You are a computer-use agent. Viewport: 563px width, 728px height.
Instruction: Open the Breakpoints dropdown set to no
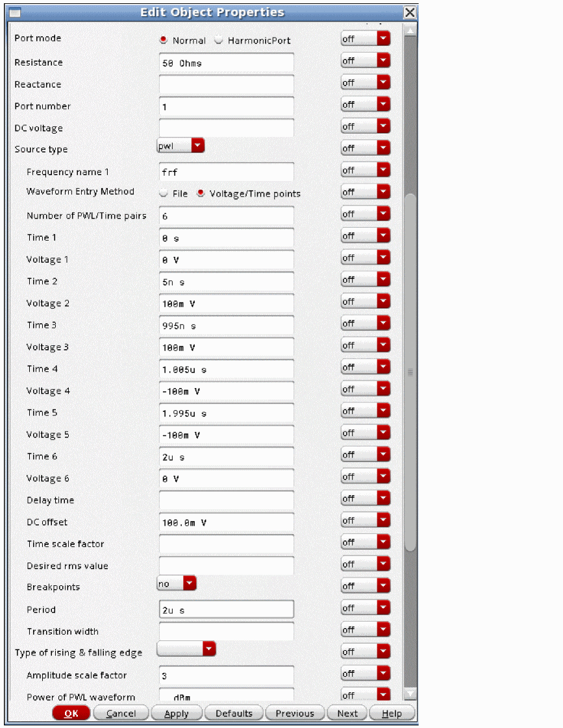point(177,583)
